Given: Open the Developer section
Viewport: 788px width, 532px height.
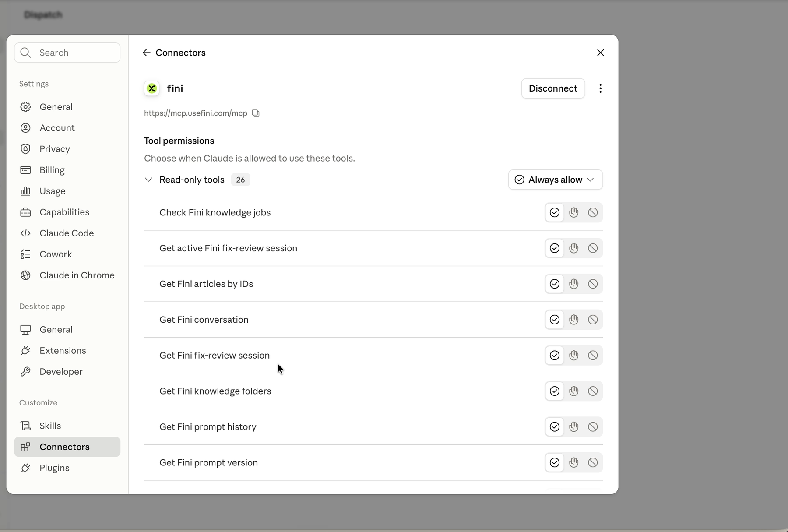Looking at the screenshot, I should tap(67, 371).
